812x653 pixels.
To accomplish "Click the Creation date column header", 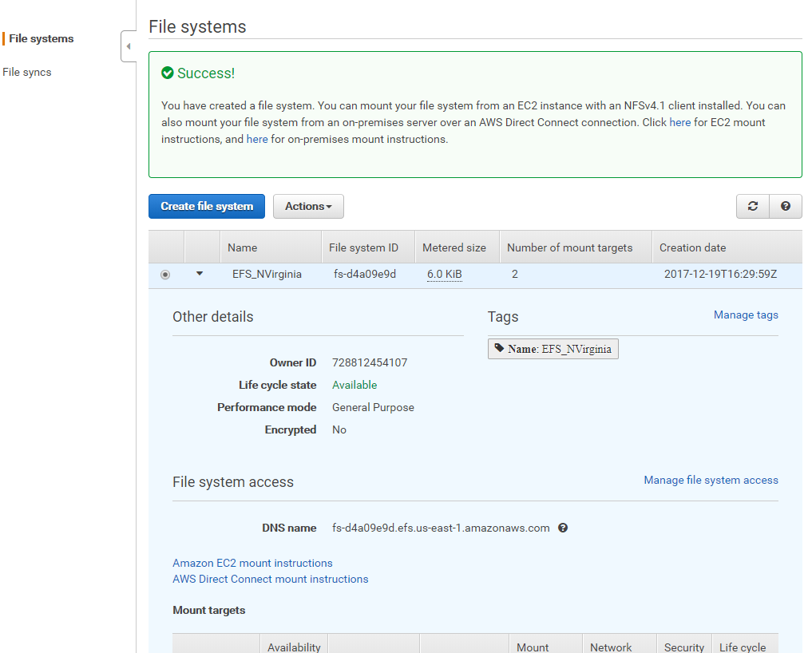I will pos(692,247).
